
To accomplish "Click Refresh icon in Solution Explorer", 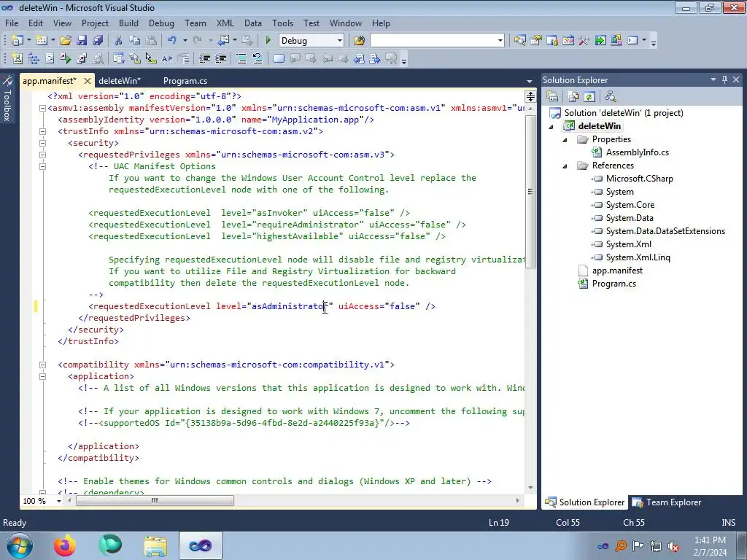I will point(589,97).
